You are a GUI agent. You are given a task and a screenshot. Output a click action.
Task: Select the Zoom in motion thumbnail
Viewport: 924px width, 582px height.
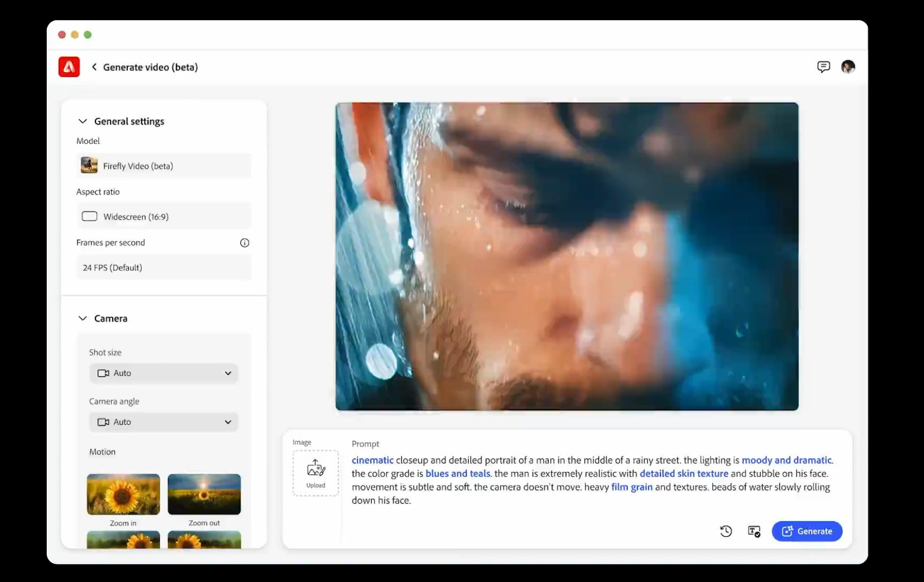pyautogui.click(x=123, y=494)
